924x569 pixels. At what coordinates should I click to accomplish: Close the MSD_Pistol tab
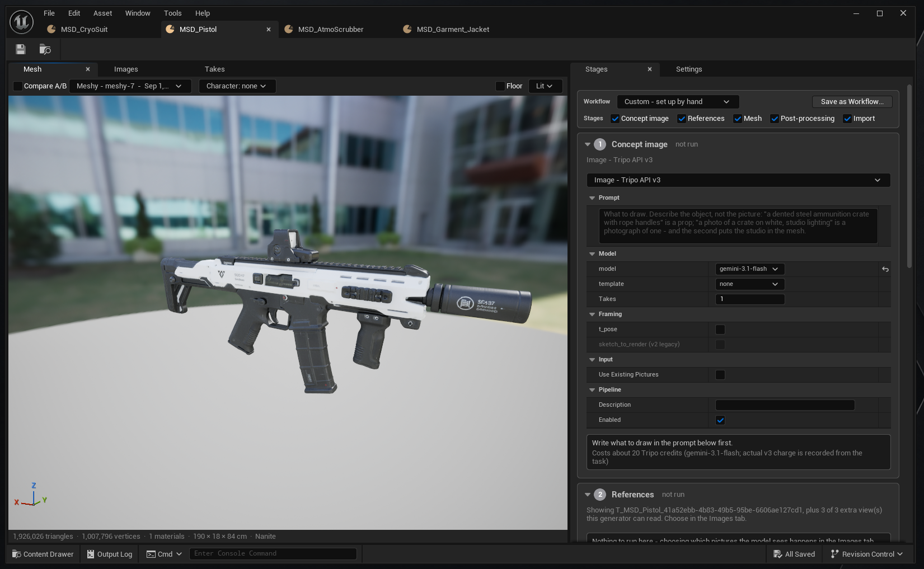269,29
